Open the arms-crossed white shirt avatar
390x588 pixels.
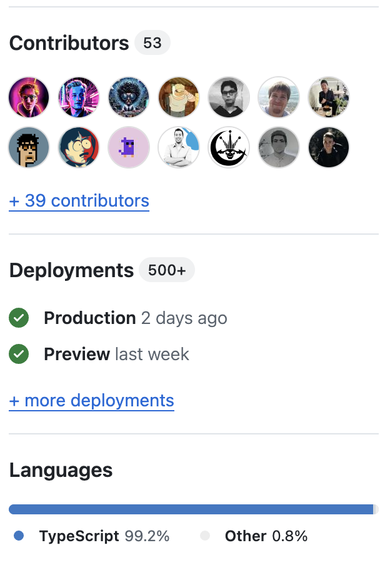coord(179,148)
